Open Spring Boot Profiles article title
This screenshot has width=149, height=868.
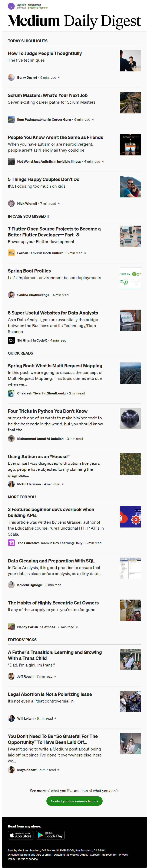[x=29, y=271]
